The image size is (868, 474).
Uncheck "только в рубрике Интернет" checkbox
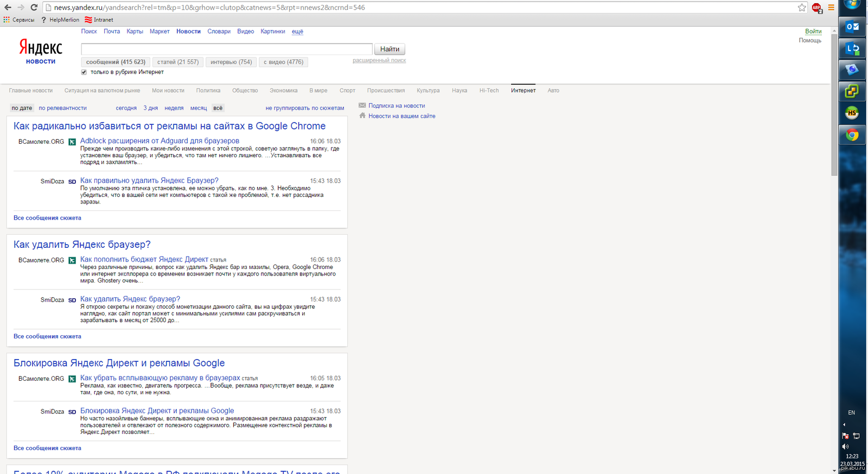84,72
